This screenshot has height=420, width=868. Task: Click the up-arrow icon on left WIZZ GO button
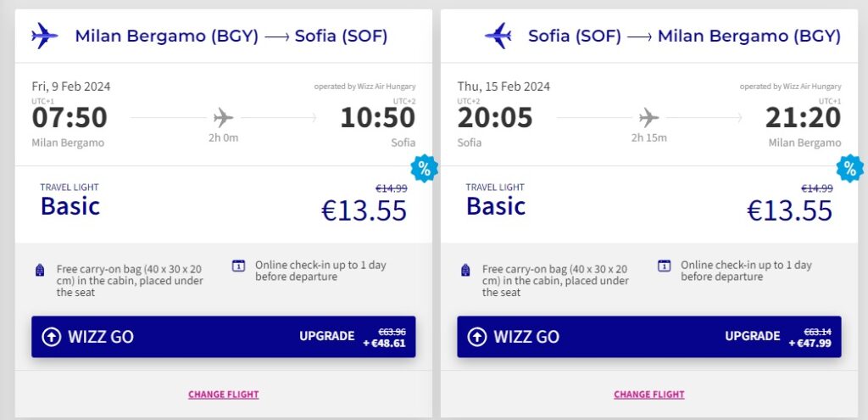point(51,337)
